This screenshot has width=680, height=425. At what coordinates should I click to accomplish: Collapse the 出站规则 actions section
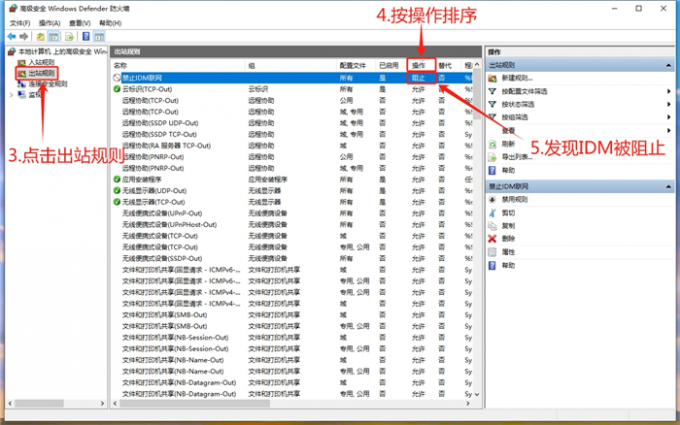tap(670, 64)
